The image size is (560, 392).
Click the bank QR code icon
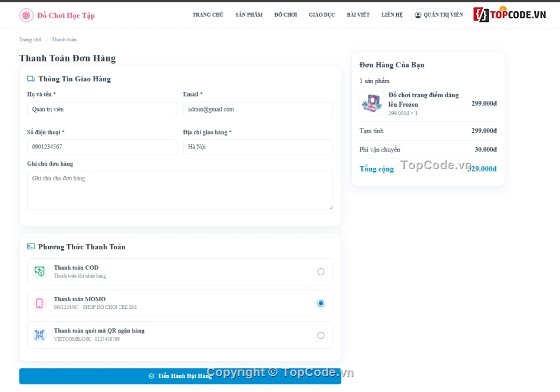click(39, 335)
